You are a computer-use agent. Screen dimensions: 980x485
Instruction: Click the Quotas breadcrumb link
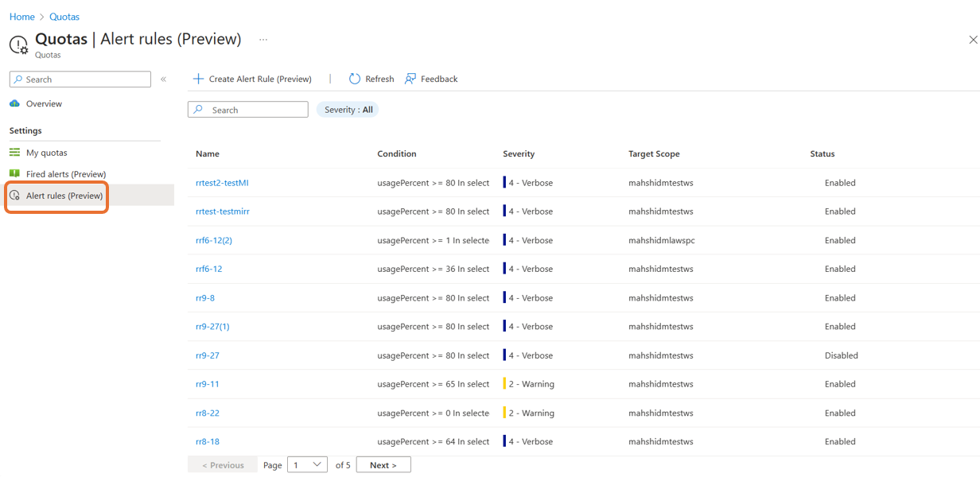click(64, 17)
